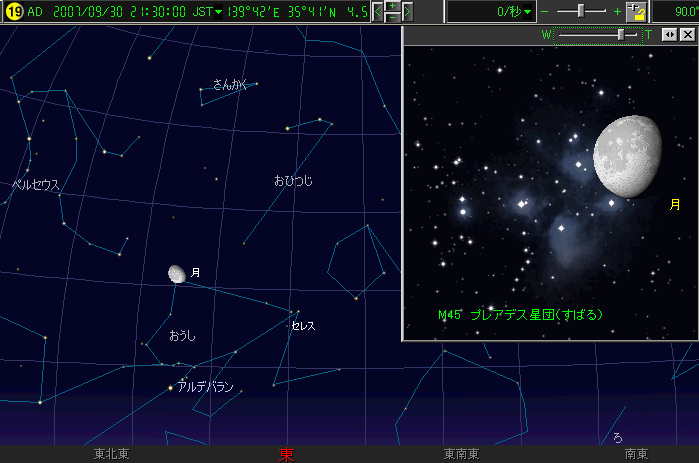This screenshot has width=699, height=463.
Task: Click the Ceres (セレス) label
Action: point(303,326)
